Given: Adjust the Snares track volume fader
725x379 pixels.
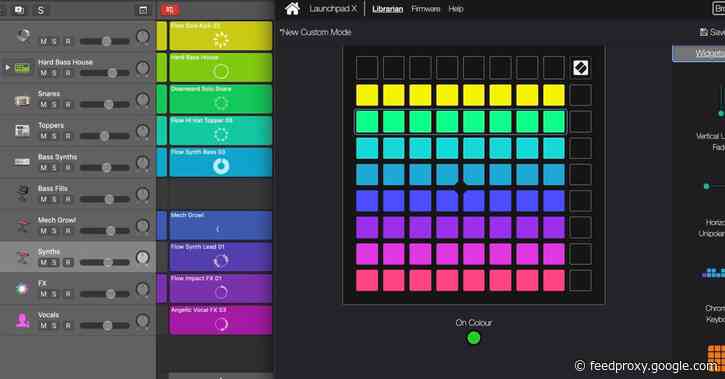Looking at the screenshot, I should pyautogui.click(x=104, y=105).
